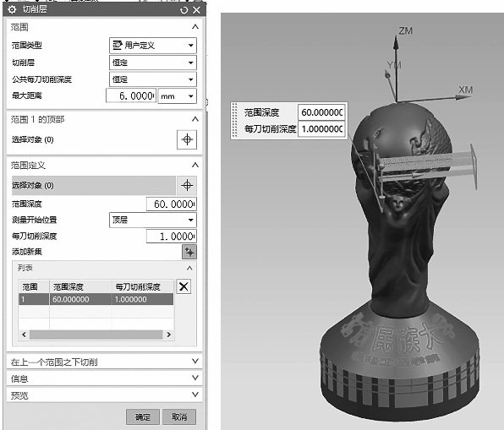504x430 pixels.
Task: Click the 确定 button
Action: pyautogui.click(x=143, y=416)
